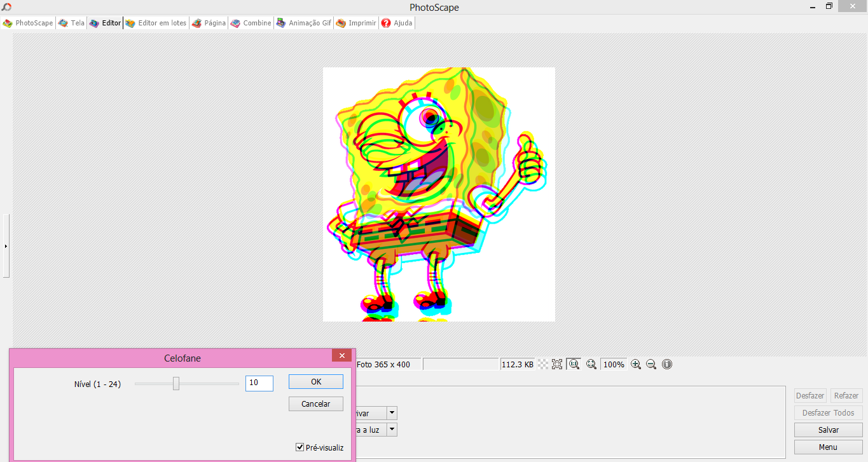Click Cancelar in the Celofane dialog
The height and width of the screenshot is (462, 868).
316,404
